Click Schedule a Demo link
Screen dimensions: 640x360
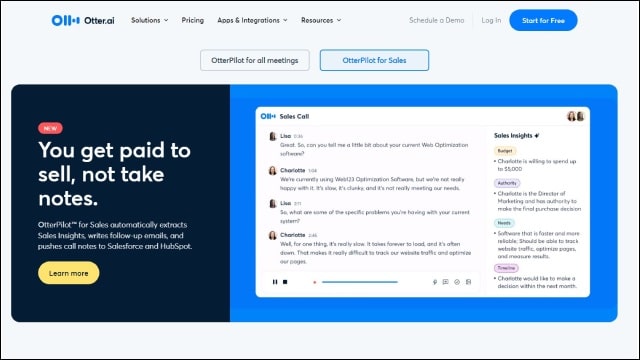[436, 20]
